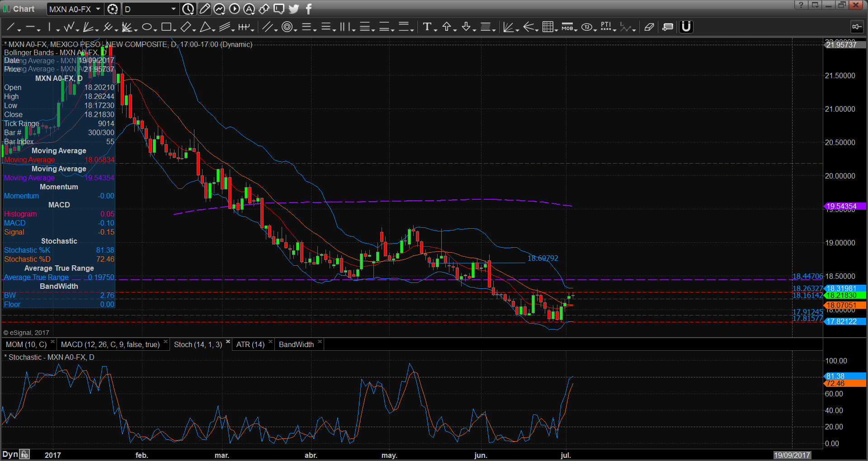
Task: Expand the text tool options arrow
Action: coord(435,30)
